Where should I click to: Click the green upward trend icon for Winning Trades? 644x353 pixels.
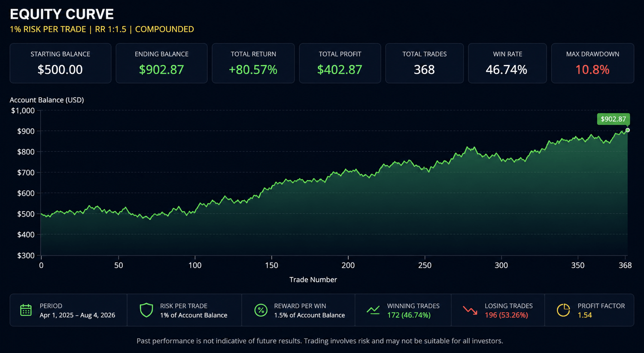373,310
